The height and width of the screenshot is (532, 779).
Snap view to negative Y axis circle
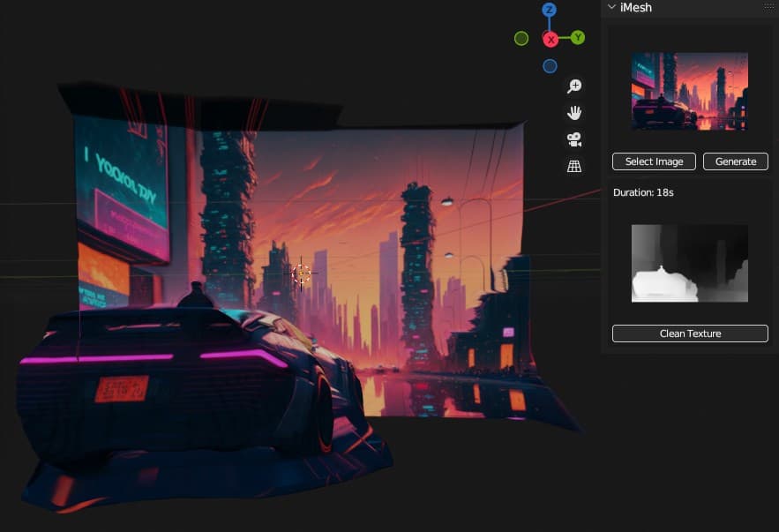[521, 39]
